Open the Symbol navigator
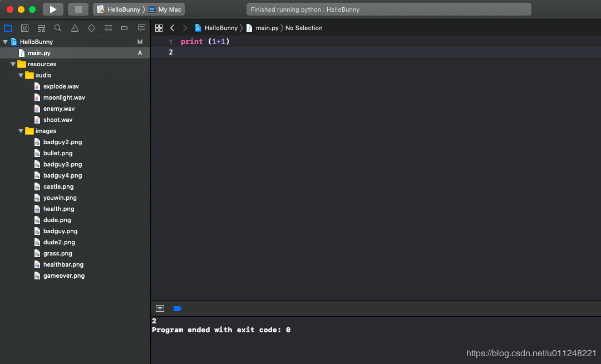Viewport: 601px width, 364px height. pyautogui.click(x=41, y=28)
